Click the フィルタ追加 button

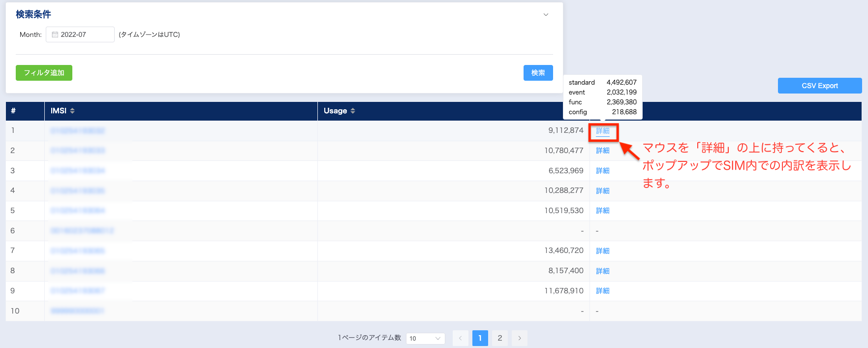click(x=44, y=73)
